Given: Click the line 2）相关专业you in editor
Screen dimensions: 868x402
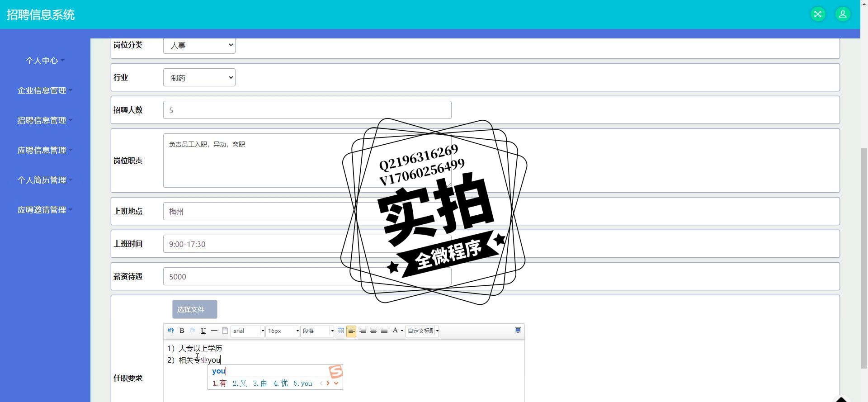Looking at the screenshot, I should (194, 360).
